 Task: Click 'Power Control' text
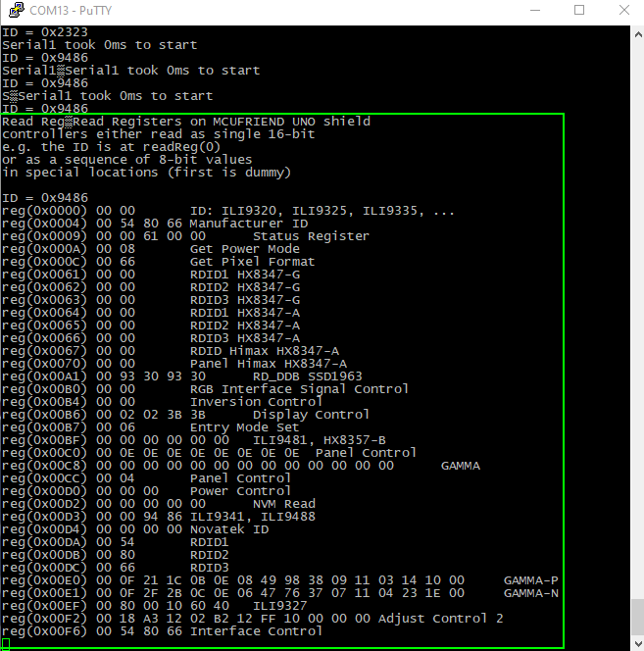tap(240, 491)
